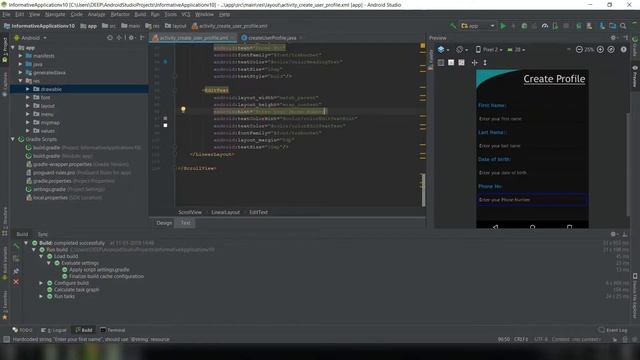Open the Android project view dropdown

(x=31, y=38)
